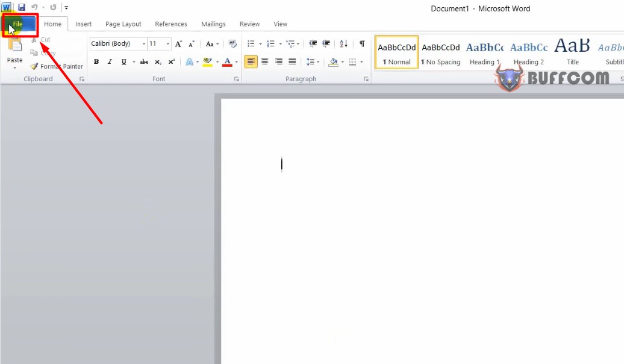Activate the Format Painter tool
The width and height of the screenshot is (624, 364).
57,66
